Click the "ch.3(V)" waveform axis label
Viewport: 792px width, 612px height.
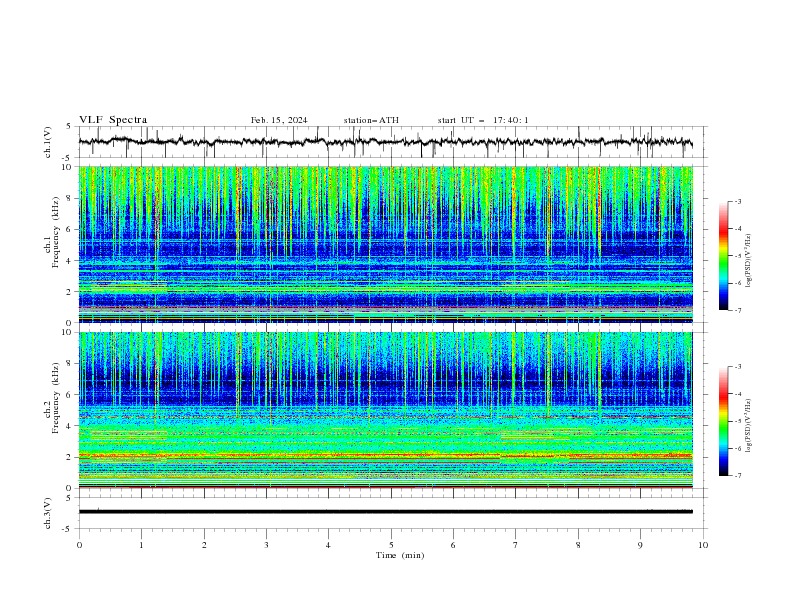click(x=48, y=513)
